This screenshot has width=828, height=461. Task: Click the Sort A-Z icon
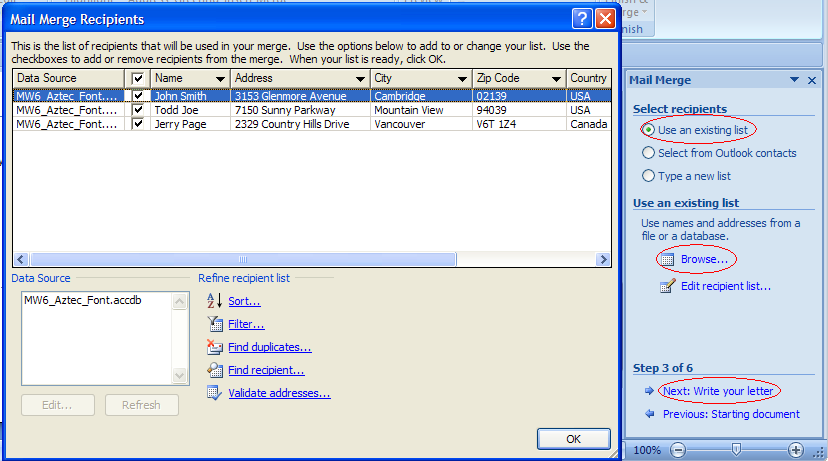pos(213,301)
